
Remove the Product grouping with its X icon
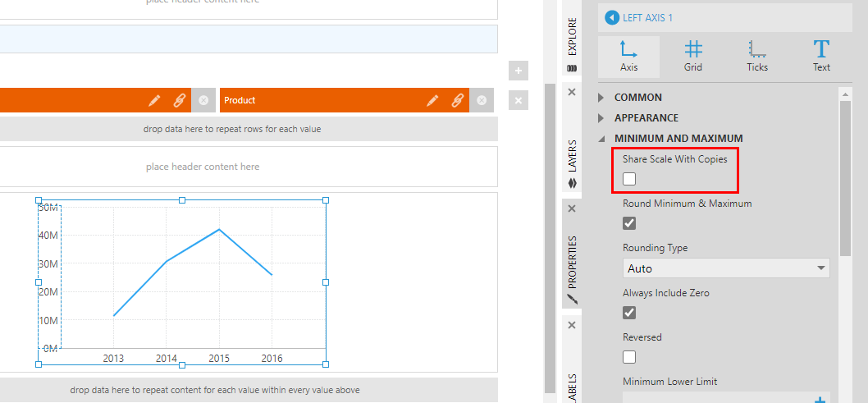(x=482, y=100)
